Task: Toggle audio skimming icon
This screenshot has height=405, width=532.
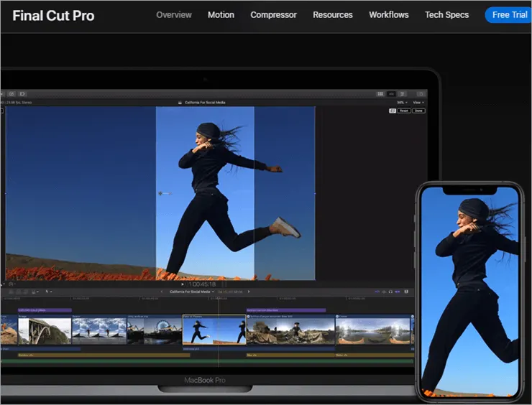Action: [x=384, y=292]
